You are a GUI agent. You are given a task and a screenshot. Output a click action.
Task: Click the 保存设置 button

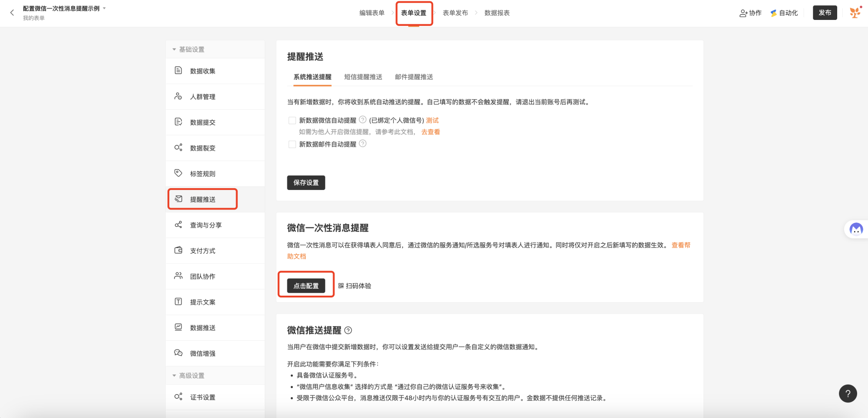click(x=306, y=183)
